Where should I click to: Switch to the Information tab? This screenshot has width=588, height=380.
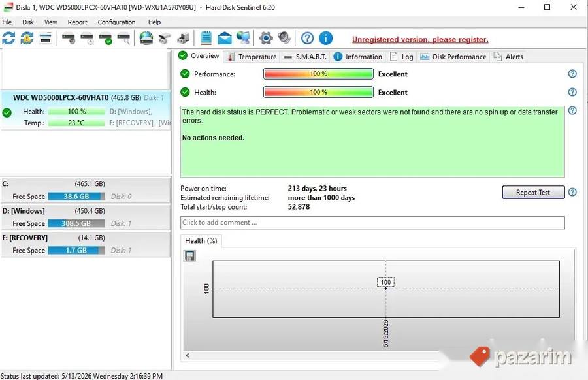[x=358, y=57]
